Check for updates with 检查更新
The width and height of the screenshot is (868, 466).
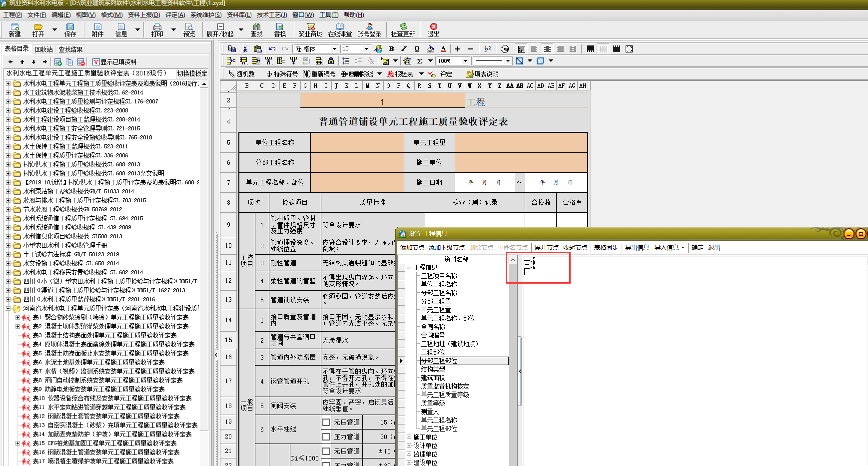403,30
